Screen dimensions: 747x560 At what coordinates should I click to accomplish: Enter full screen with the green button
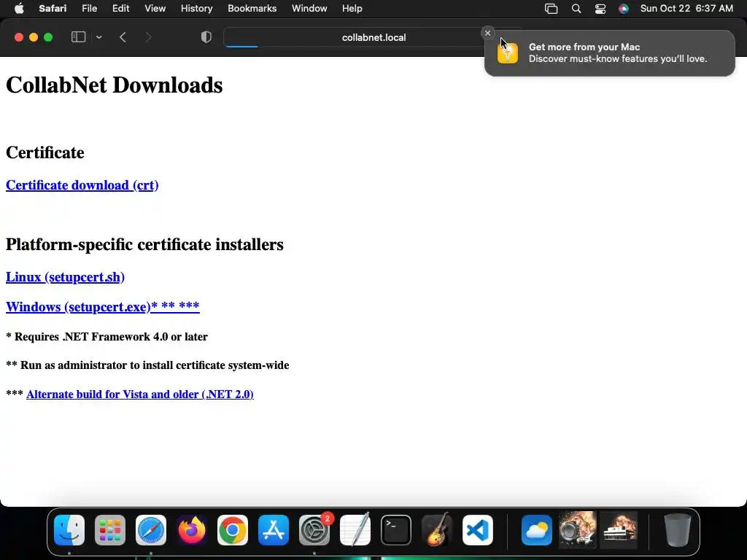[48, 37]
